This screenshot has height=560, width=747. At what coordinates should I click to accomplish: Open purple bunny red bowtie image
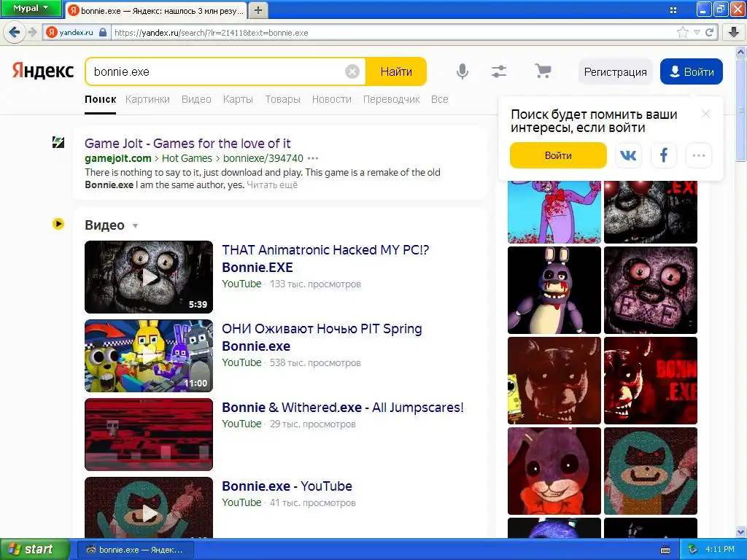(x=554, y=471)
